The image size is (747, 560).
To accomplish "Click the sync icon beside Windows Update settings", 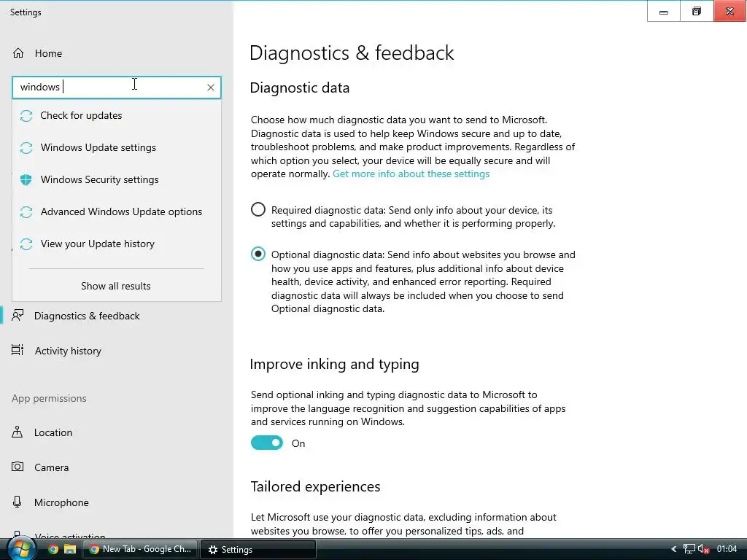I will coord(26,148).
